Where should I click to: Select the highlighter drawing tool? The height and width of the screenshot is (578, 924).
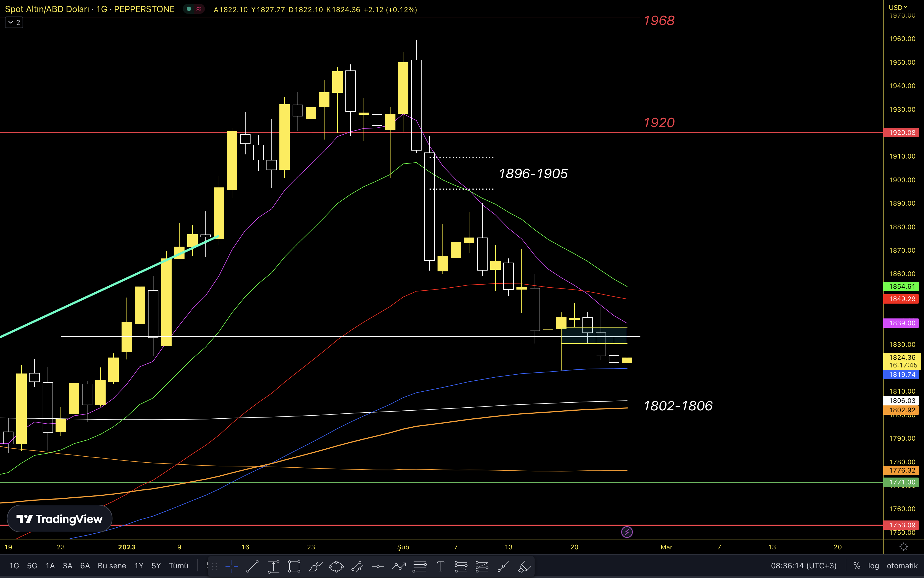click(x=524, y=566)
